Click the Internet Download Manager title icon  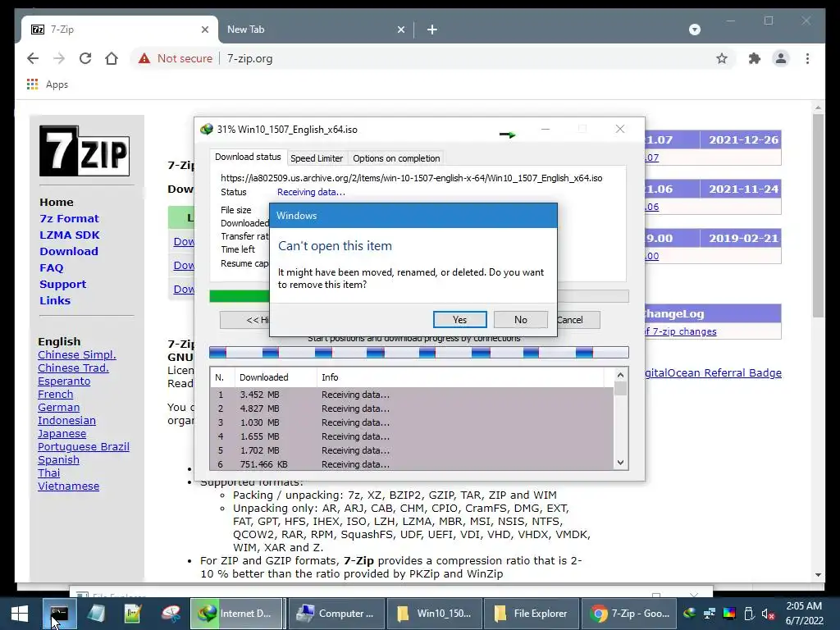[x=206, y=129]
